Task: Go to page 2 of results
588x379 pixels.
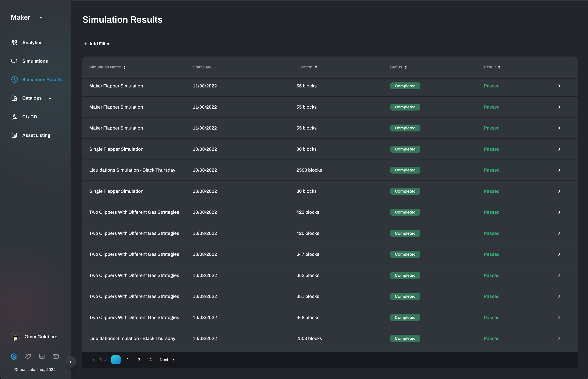Action: [x=127, y=360]
